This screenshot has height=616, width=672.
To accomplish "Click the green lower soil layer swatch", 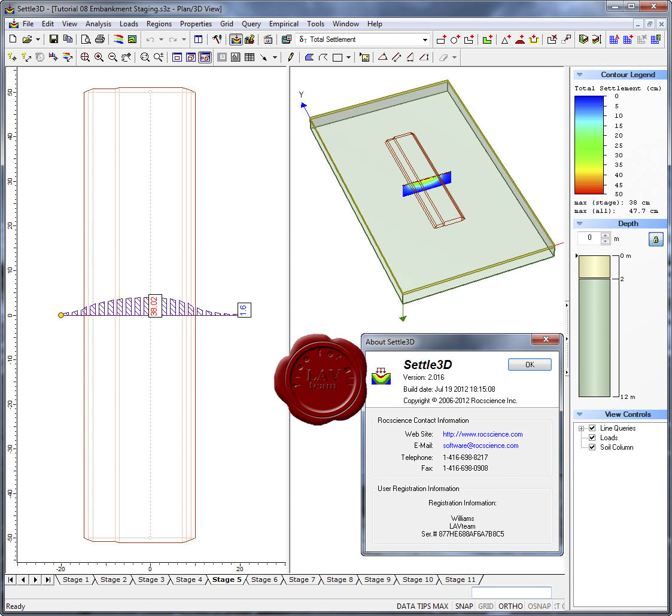I will tap(594, 337).
